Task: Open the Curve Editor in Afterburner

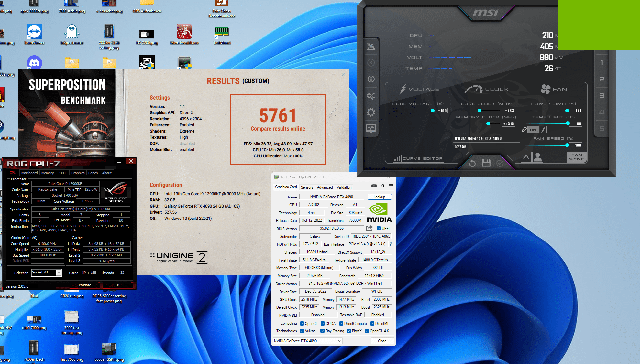Action: click(x=418, y=158)
